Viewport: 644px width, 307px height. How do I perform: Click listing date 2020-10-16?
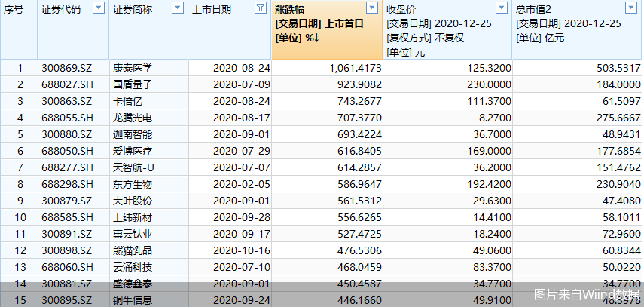coord(242,250)
